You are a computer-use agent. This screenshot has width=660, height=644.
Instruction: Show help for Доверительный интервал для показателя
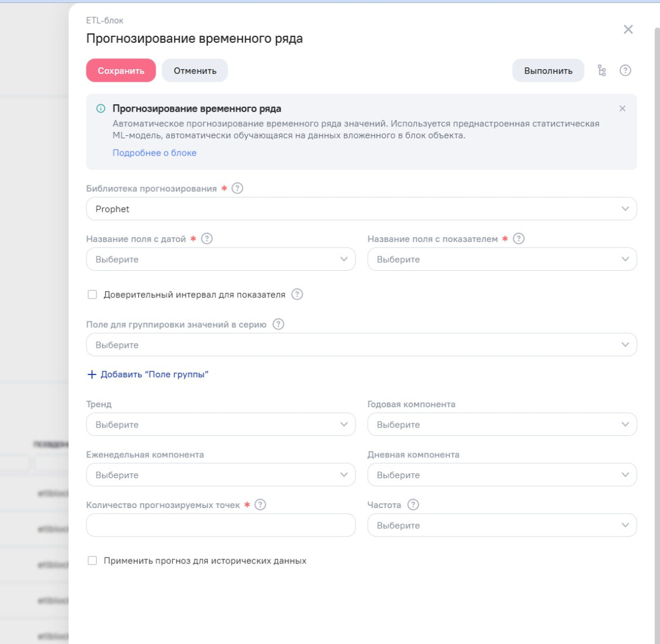pyautogui.click(x=298, y=295)
